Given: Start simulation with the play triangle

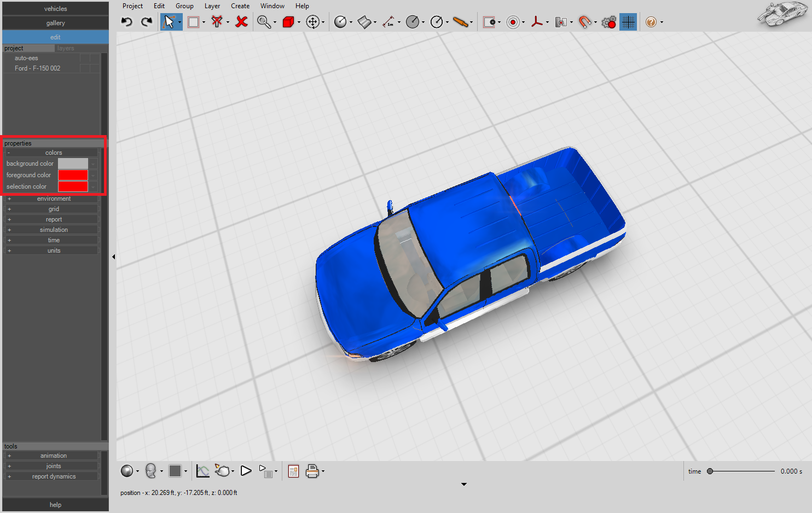Looking at the screenshot, I should (246, 471).
